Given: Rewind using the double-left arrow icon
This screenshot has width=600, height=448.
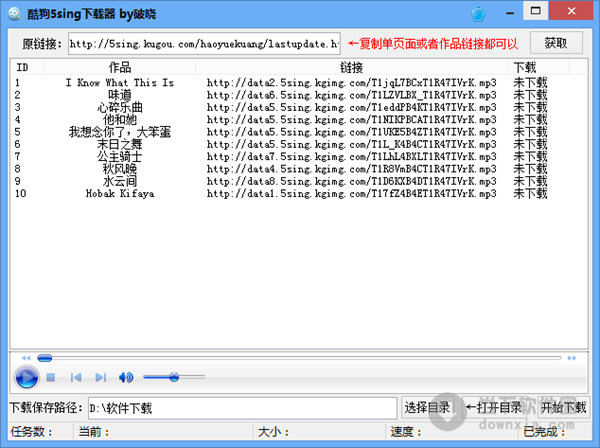Looking at the screenshot, I should coord(26,358).
